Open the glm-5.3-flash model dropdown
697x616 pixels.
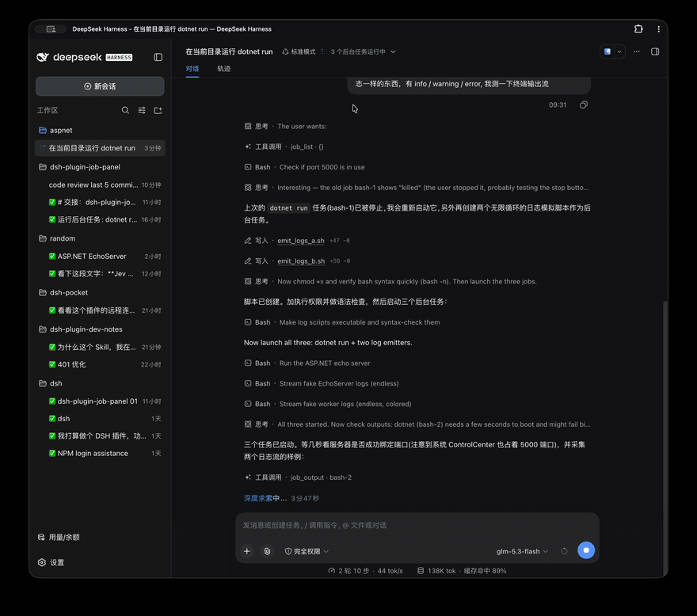click(x=522, y=551)
